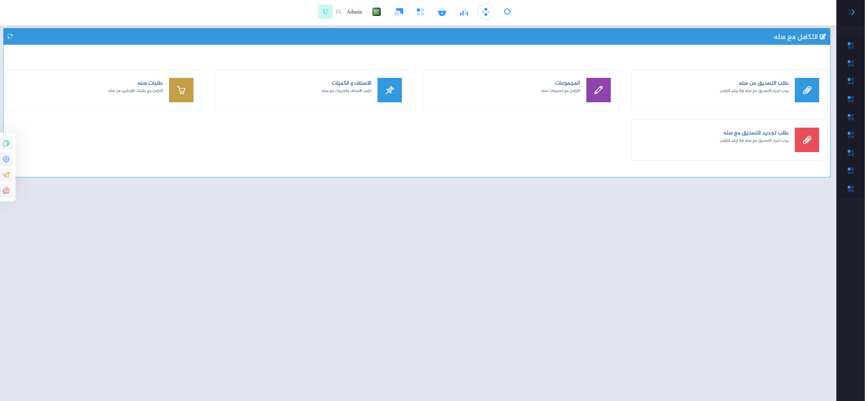Open the chat messages icon in header

point(398,12)
